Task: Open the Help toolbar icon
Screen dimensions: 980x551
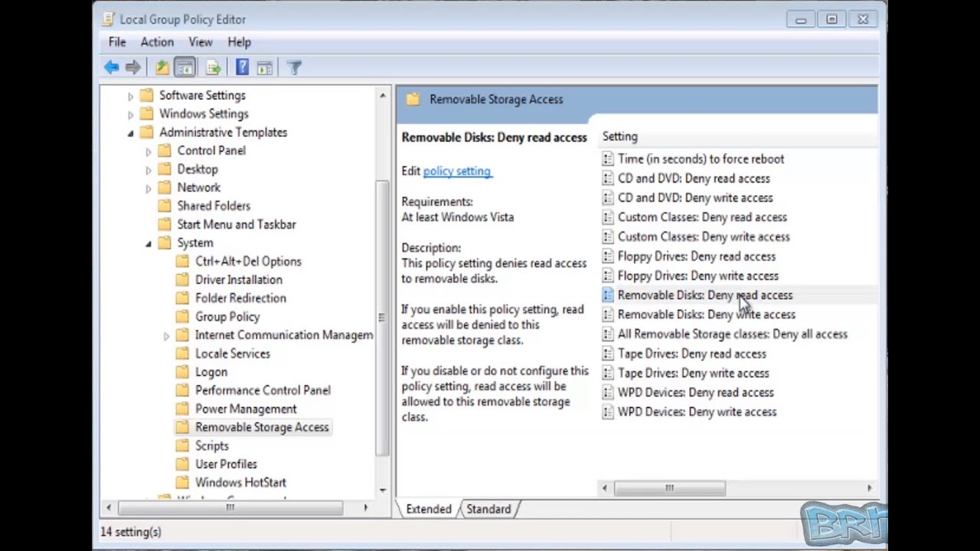Action: click(242, 68)
